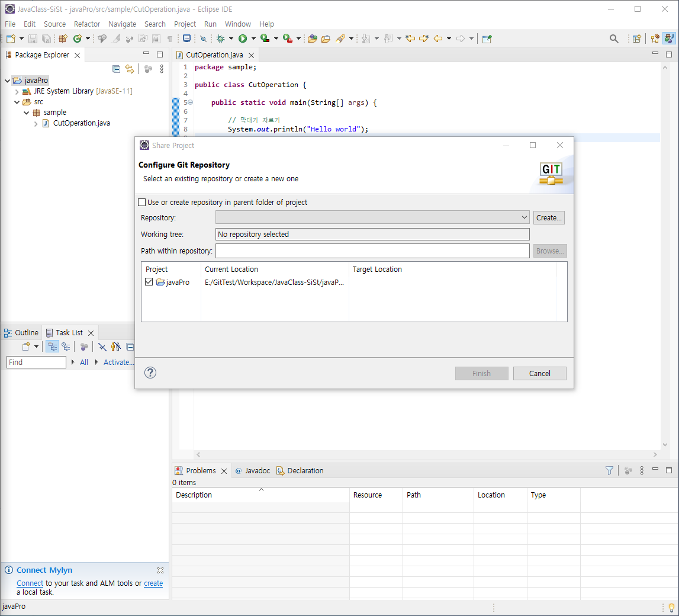
Task: Click the Activate... link in Task List
Action: [118, 362]
